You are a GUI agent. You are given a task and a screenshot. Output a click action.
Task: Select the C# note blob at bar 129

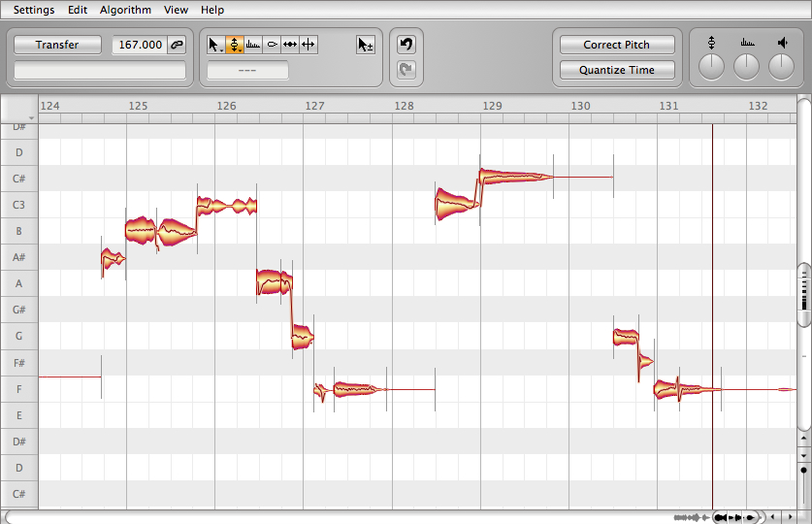tap(515, 177)
